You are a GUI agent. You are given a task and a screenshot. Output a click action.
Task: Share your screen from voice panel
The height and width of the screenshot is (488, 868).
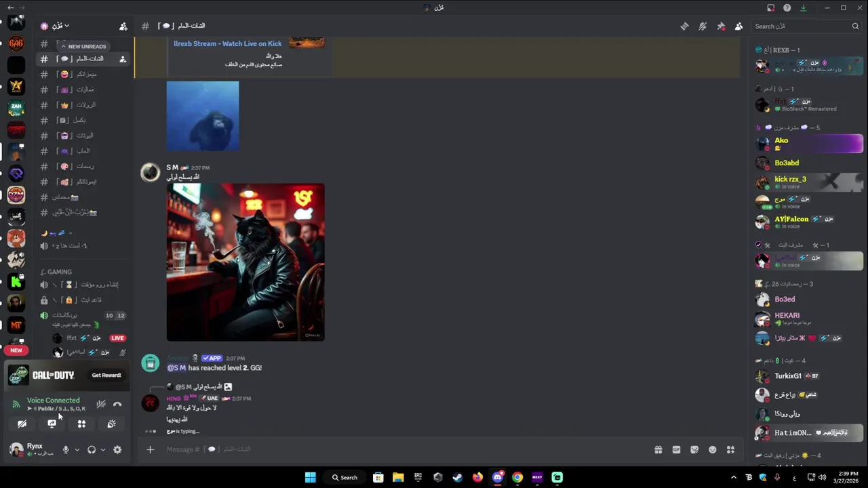[52, 424]
